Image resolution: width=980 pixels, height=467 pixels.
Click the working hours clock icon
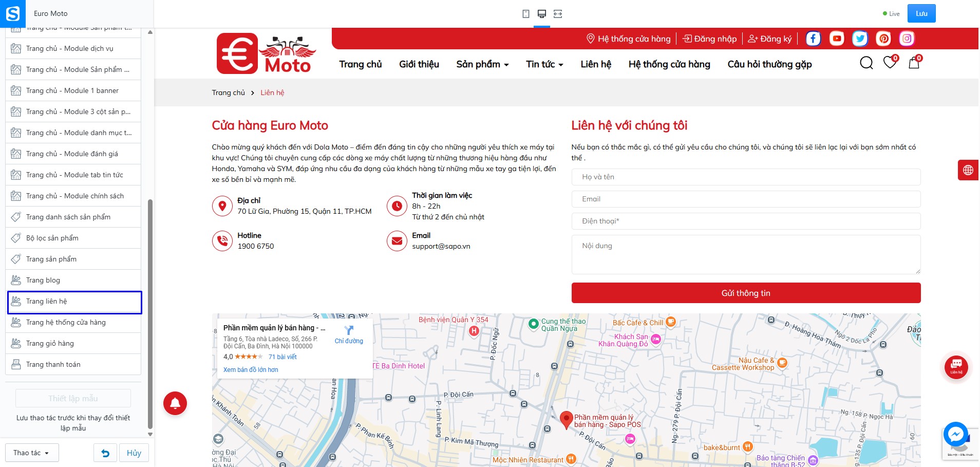point(397,206)
